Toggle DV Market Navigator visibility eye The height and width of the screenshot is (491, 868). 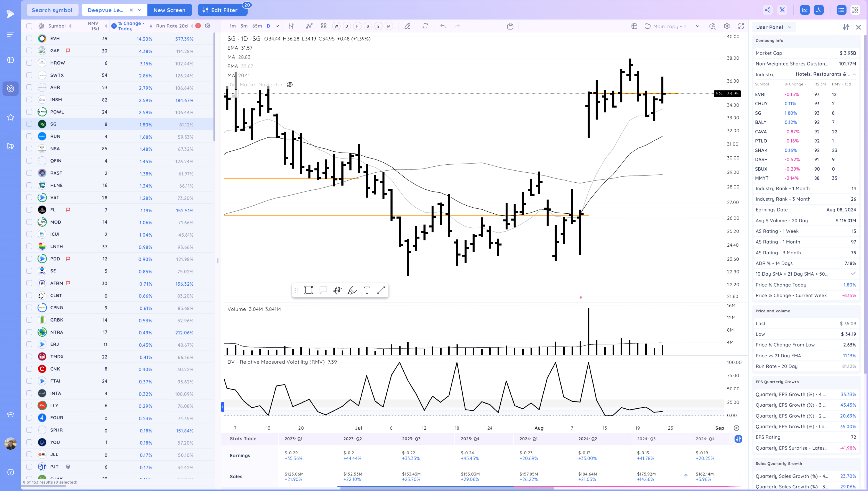(289, 85)
